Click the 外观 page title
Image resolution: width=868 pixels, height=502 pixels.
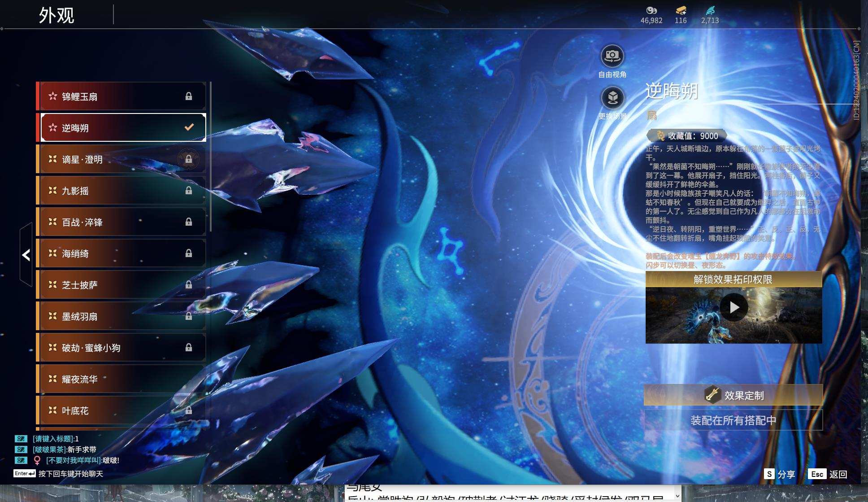56,15
